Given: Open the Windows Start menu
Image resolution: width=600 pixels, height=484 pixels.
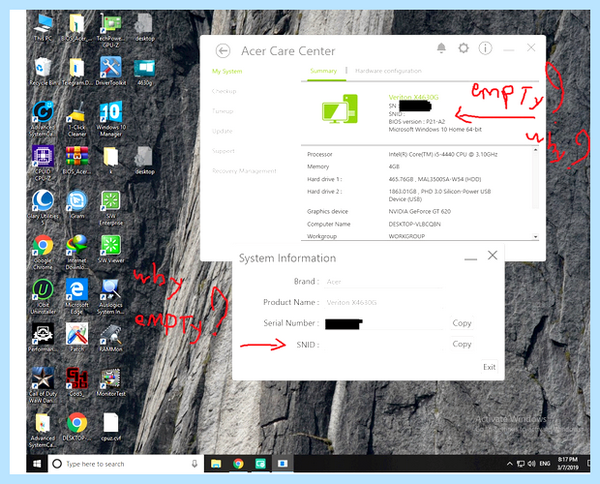Looking at the screenshot, I should tap(37, 464).
